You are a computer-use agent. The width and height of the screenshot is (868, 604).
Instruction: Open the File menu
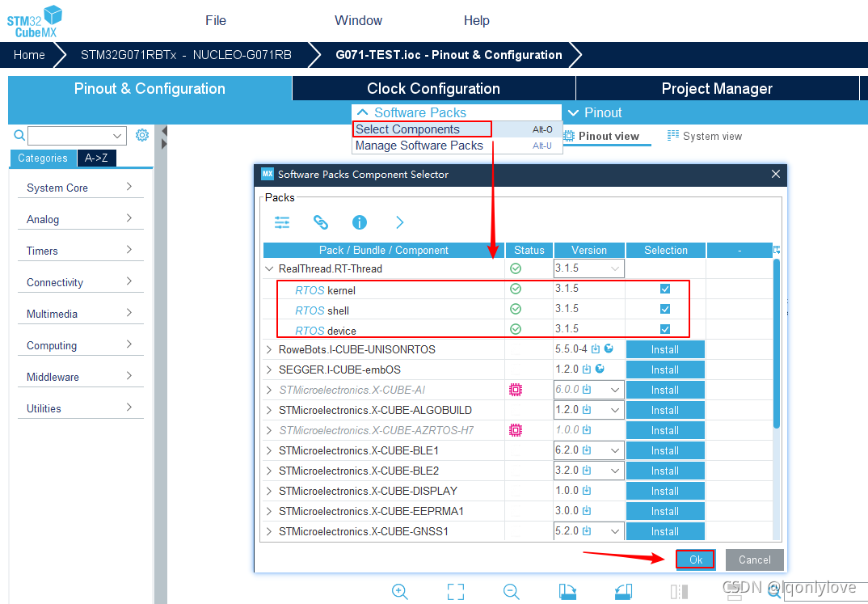pos(215,20)
